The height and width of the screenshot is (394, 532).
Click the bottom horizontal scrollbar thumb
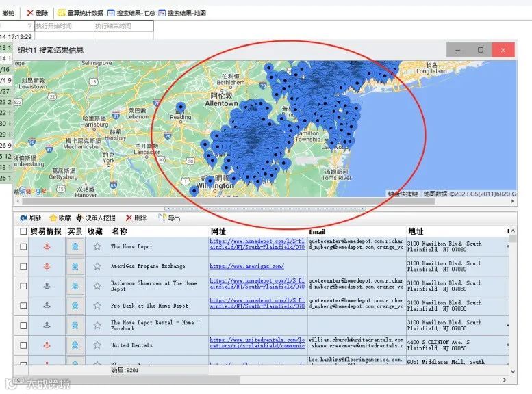point(127,380)
